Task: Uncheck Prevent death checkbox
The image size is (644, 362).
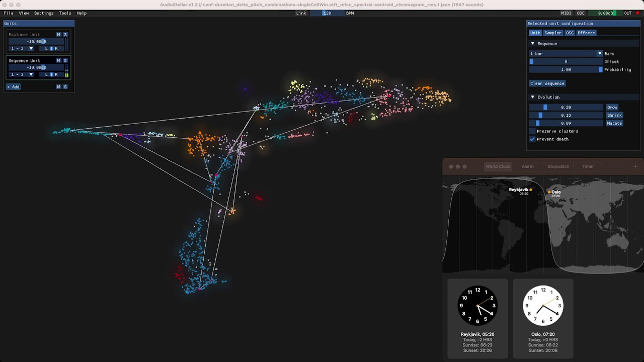Action: point(532,139)
